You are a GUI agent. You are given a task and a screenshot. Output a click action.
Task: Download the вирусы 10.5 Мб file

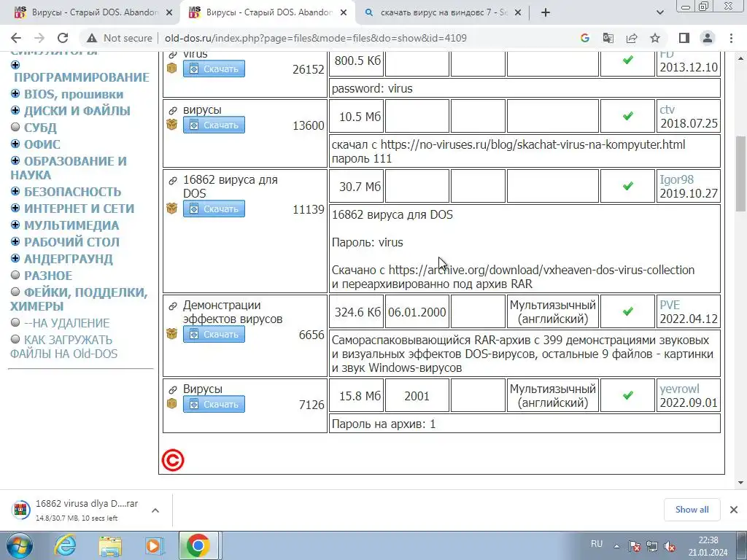tap(214, 125)
